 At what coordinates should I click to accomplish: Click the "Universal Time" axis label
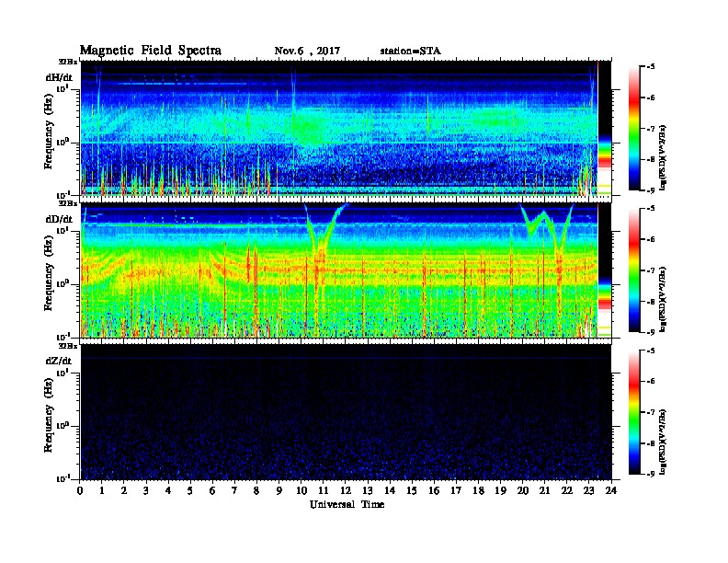(x=347, y=504)
